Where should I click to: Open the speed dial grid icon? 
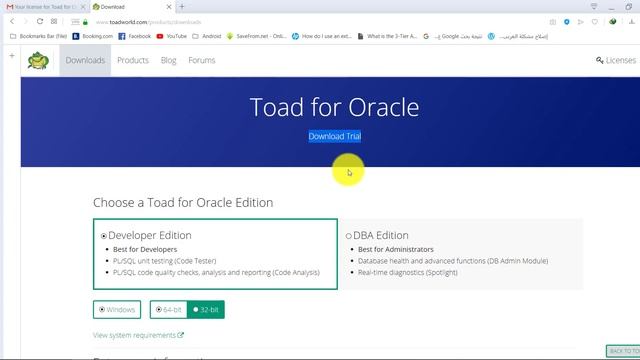[x=54, y=22]
